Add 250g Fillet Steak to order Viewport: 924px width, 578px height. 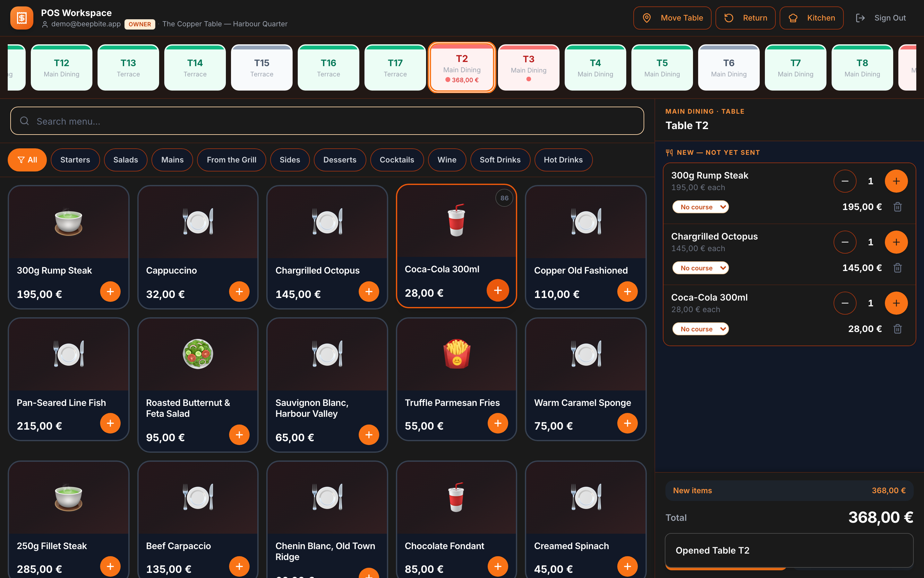110,566
